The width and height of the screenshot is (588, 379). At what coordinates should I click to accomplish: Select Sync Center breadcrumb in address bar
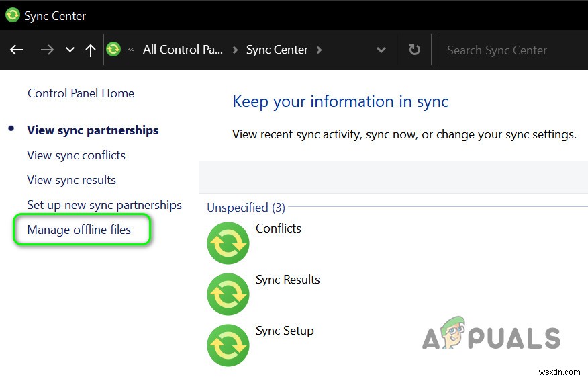tap(277, 50)
